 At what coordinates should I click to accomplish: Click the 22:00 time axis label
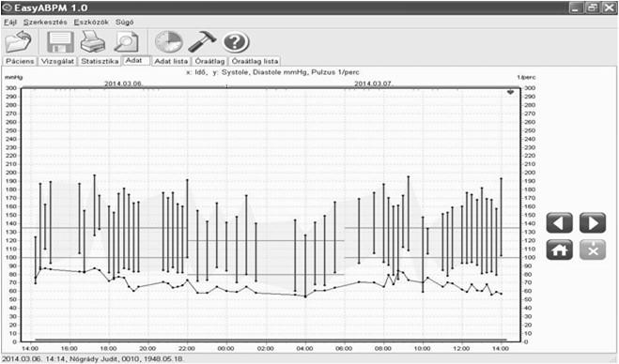coord(187,349)
